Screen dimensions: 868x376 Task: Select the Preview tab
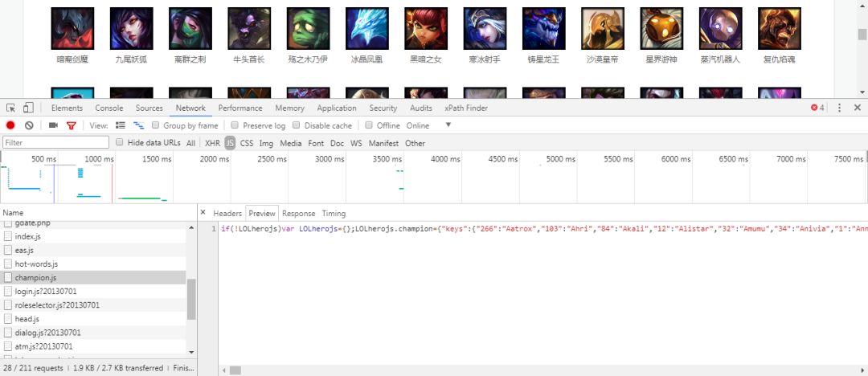tap(262, 213)
